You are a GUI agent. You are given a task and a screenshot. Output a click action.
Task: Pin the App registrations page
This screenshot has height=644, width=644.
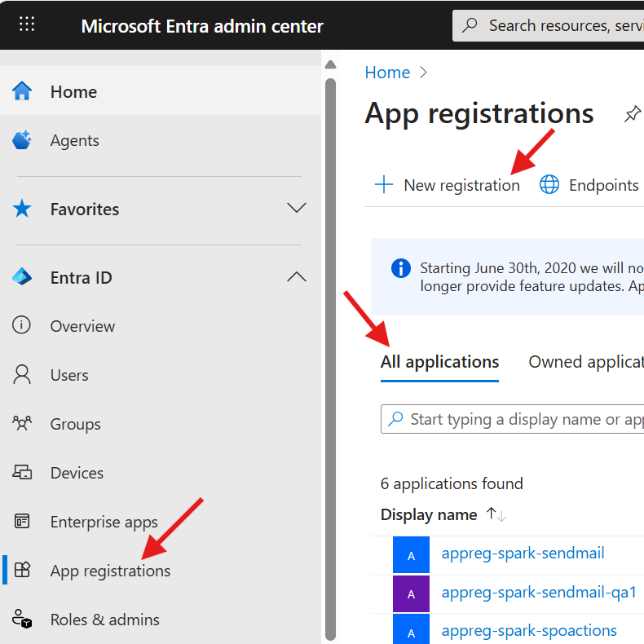pyautogui.click(x=632, y=114)
